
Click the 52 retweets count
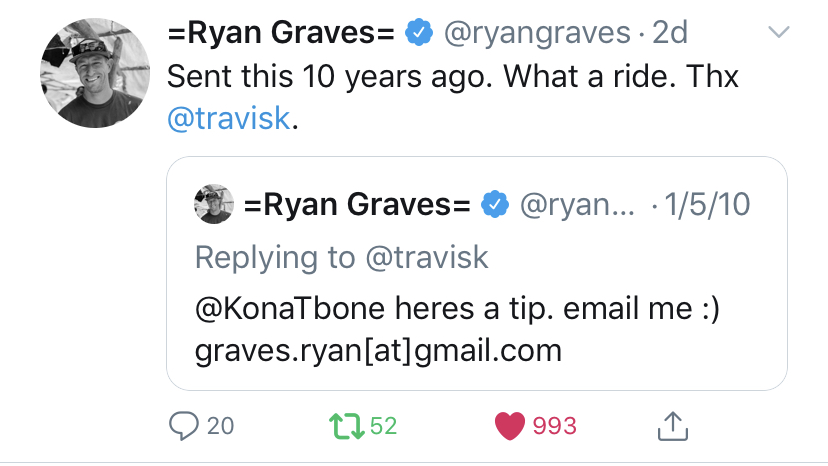383,426
